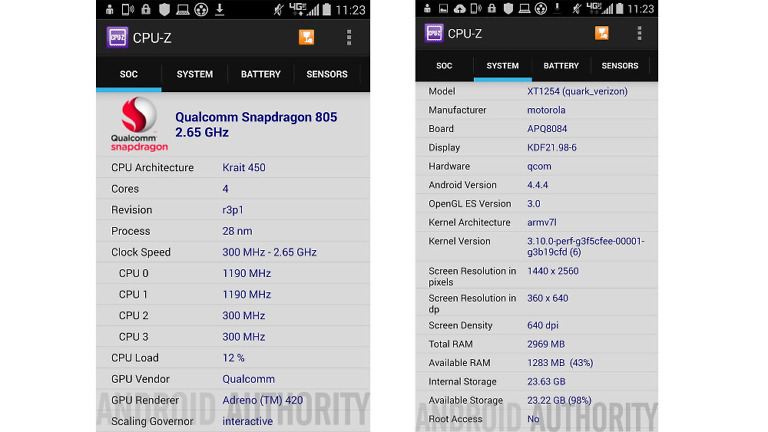Image resolution: width=768 pixels, height=432 pixels.
Task: Tap the Kernel Version value text
Action: (586, 246)
